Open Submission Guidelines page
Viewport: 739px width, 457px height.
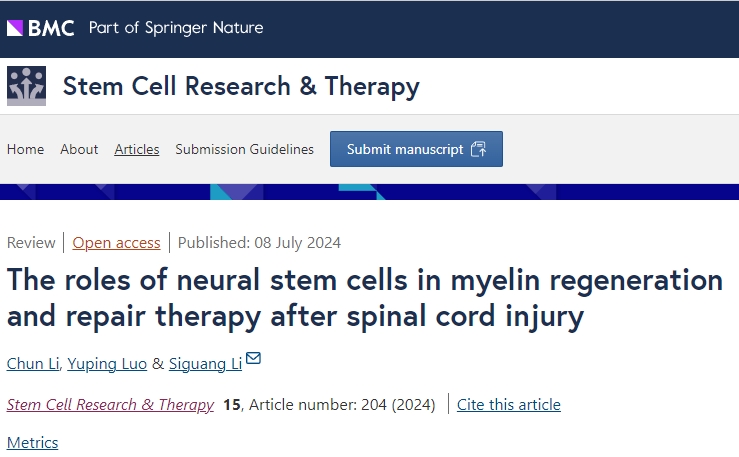(x=244, y=149)
